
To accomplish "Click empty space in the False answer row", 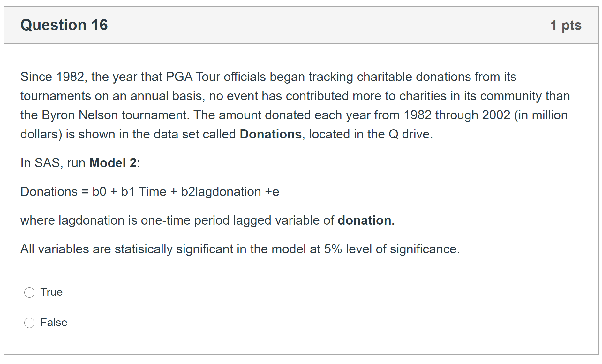I will (x=319, y=323).
